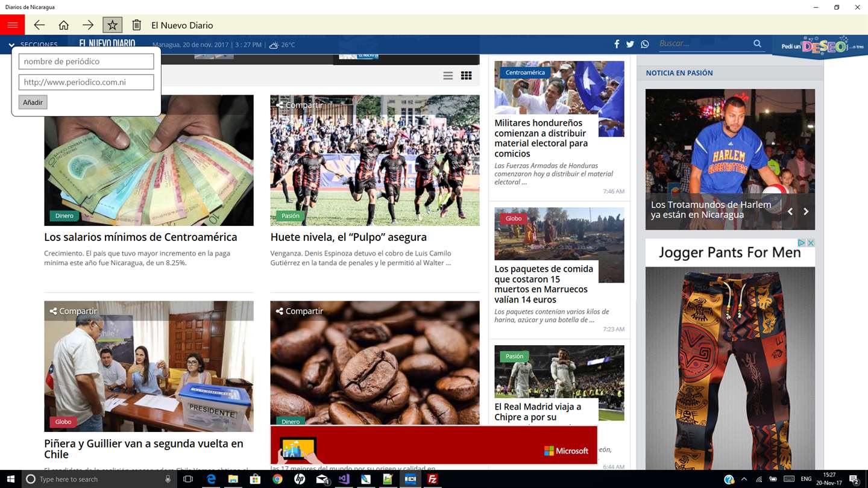The image size is (868, 488).
Task: Open El Real Madrid viaja article
Action: click(x=538, y=411)
